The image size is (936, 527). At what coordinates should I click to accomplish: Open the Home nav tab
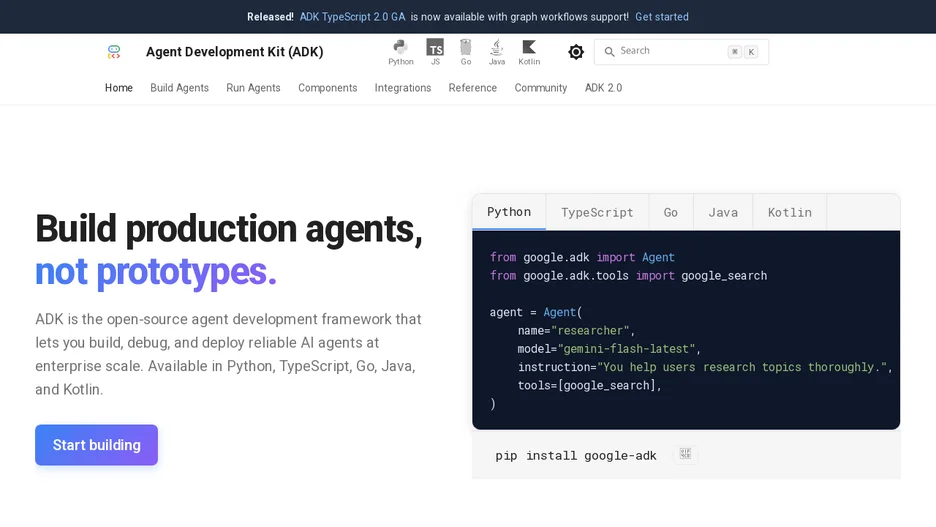(x=119, y=88)
